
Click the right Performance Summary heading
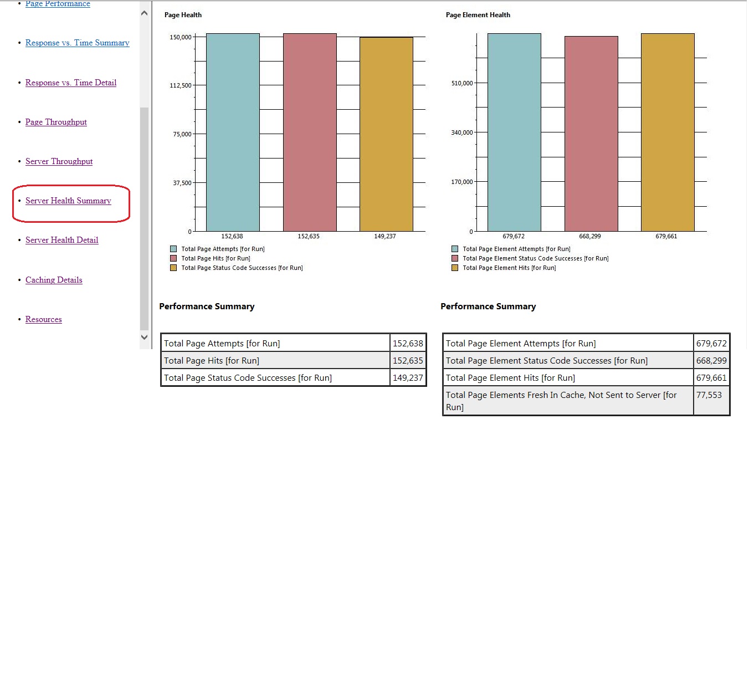click(488, 306)
